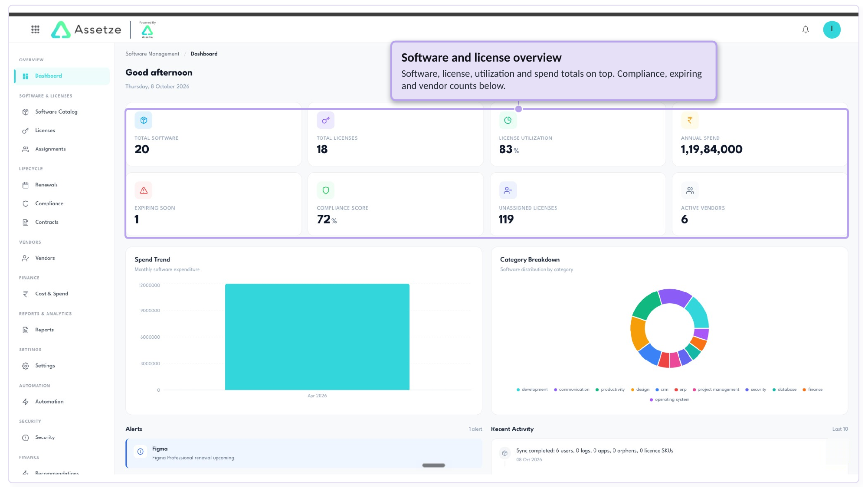Click the category donut chart

pos(669,328)
